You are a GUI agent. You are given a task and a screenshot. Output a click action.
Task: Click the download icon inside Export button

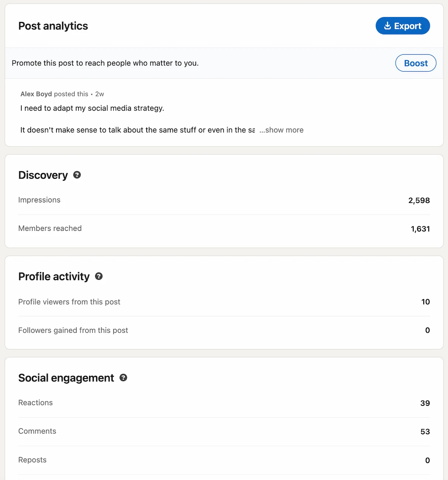[387, 26]
